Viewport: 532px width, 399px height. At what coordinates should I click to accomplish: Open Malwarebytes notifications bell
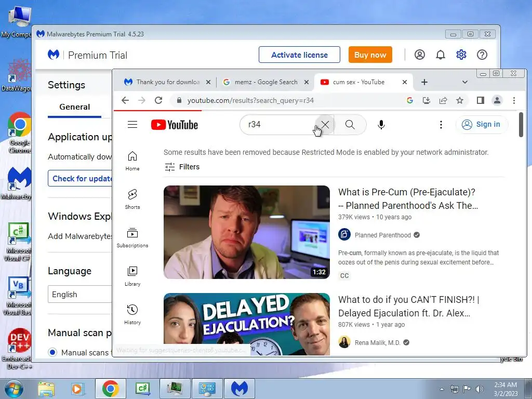click(441, 55)
